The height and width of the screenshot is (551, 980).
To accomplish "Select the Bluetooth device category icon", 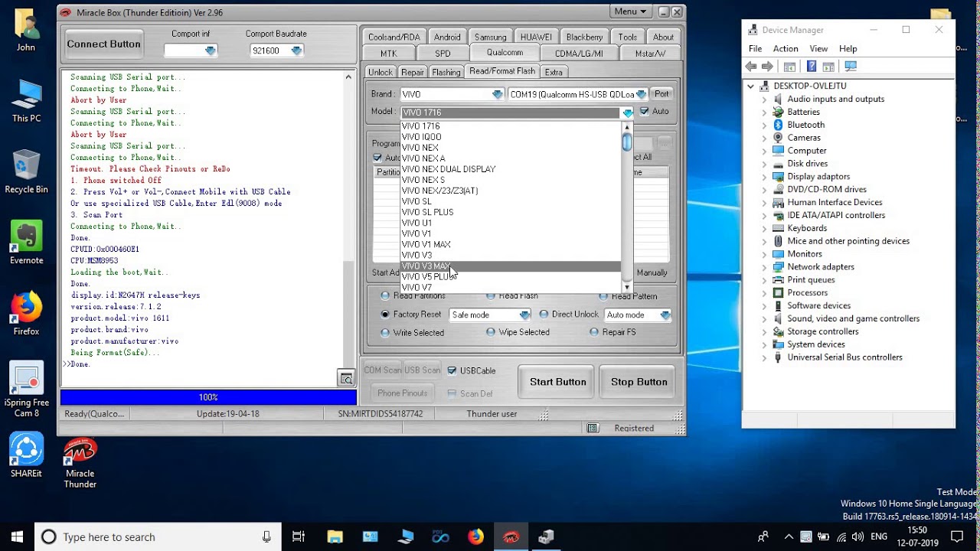I will pyautogui.click(x=779, y=125).
